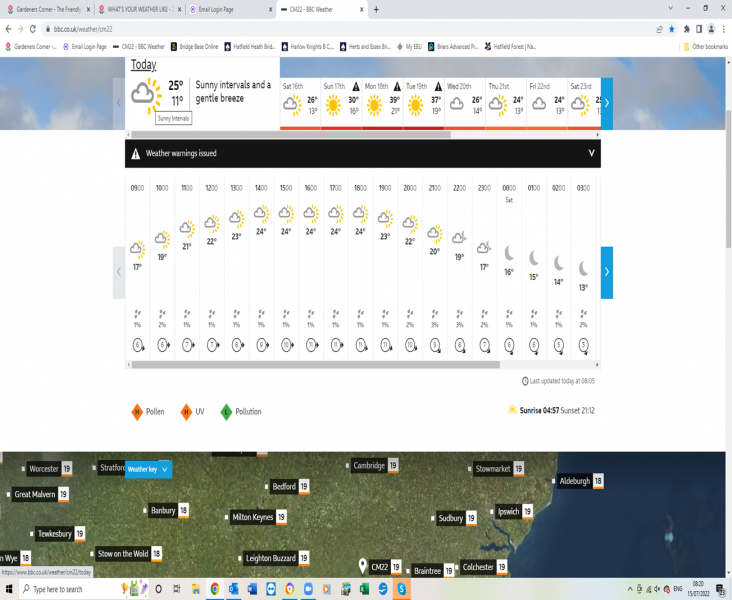
Task: Click the CM22 location pin on the map
Action: 363,567
